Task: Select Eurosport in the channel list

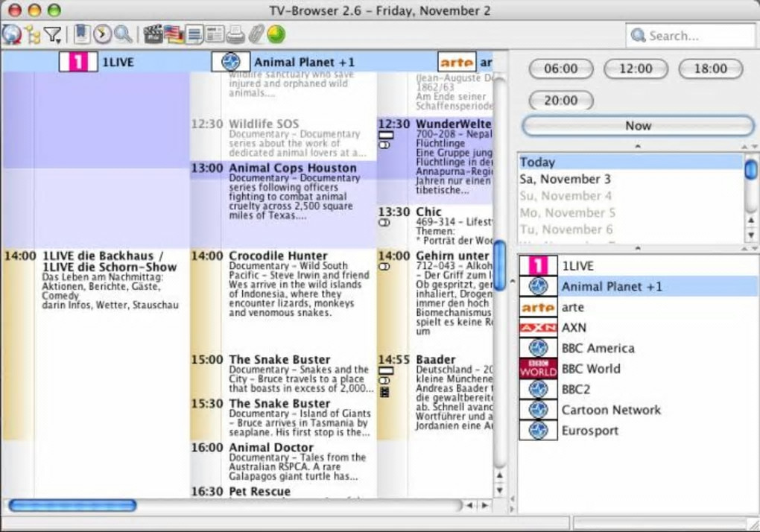Action: (x=639, y=430)
